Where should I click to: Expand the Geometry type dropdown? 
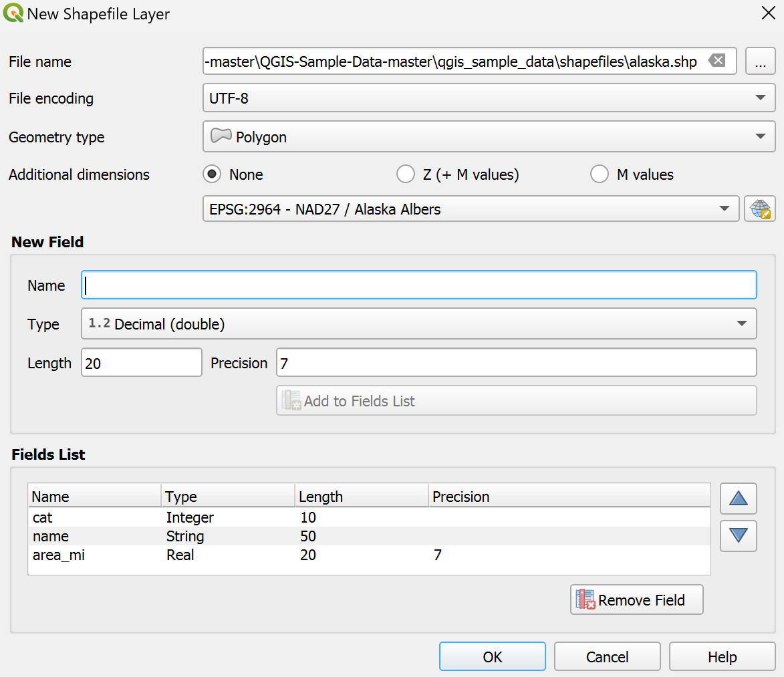pyautogui.click(x=488, y=137)
